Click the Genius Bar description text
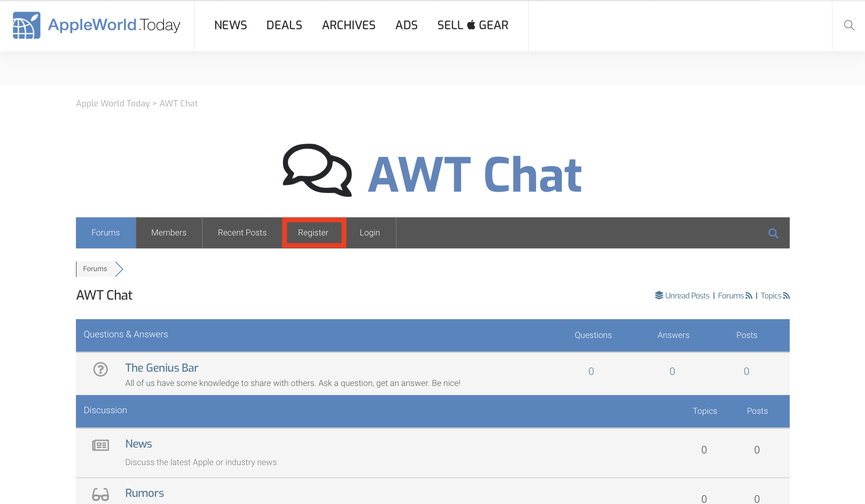This screenshot has width=865, height=504. coord(293,383)
